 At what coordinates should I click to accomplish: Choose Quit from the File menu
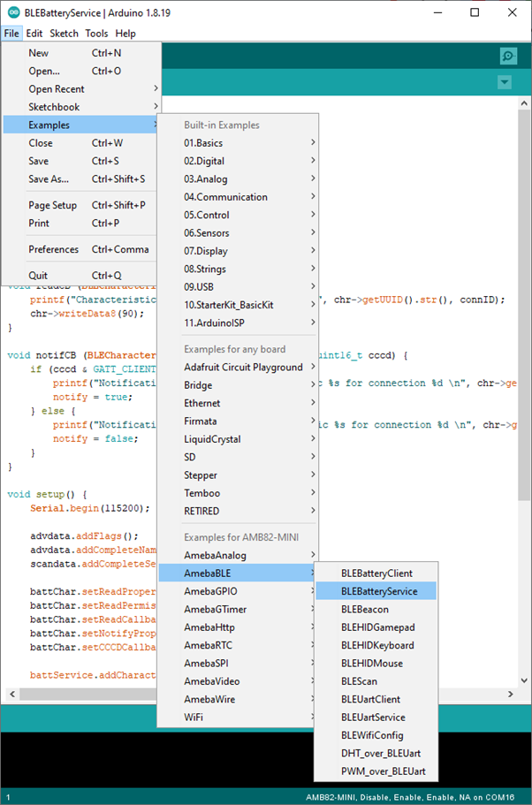pos(39,275)
